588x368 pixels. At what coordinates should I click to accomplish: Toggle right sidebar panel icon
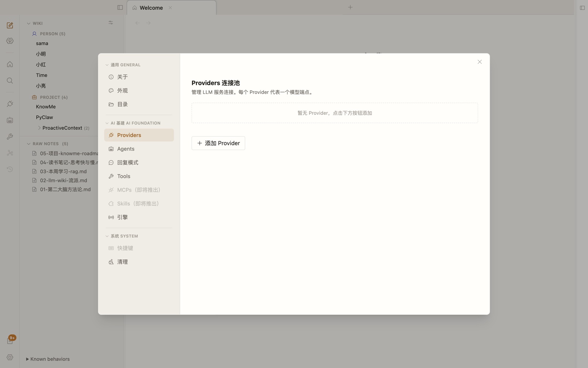tap(582, 8)
